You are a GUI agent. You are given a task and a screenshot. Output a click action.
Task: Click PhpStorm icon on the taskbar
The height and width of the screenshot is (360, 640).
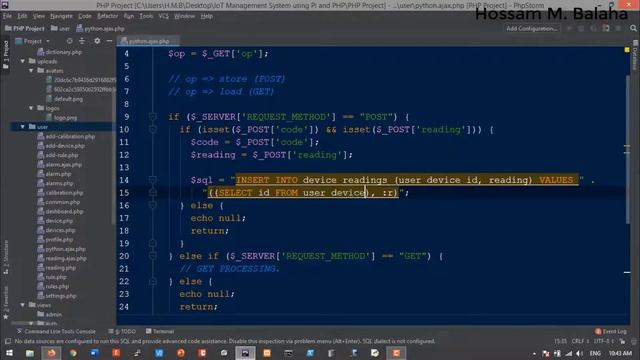tap(245, 353)
